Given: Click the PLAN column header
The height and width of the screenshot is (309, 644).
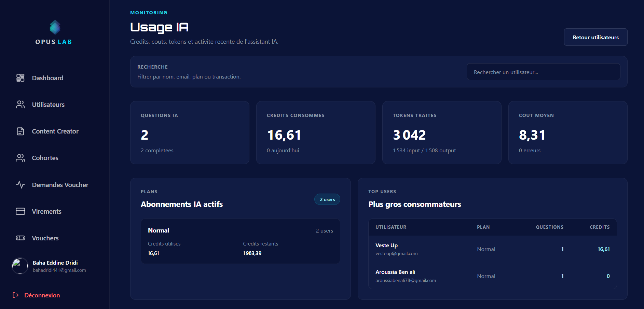Looking at the screenshot, I should [x=483, y=227].
